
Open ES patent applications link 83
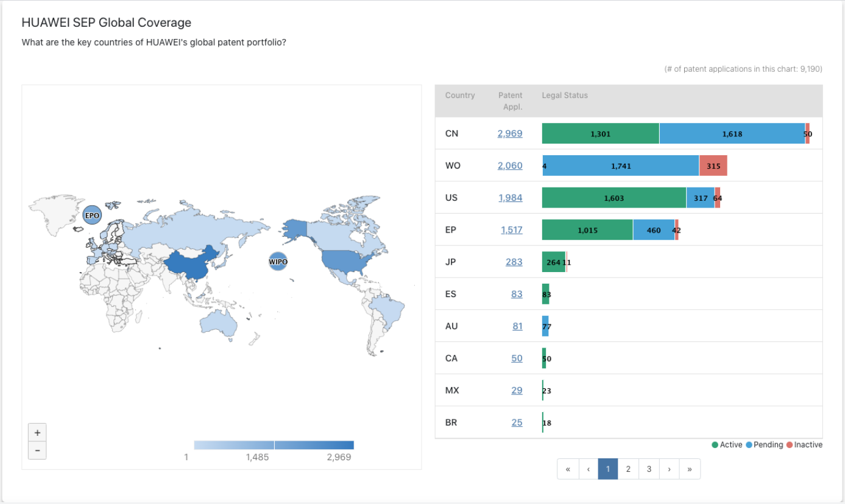[517, 294]
